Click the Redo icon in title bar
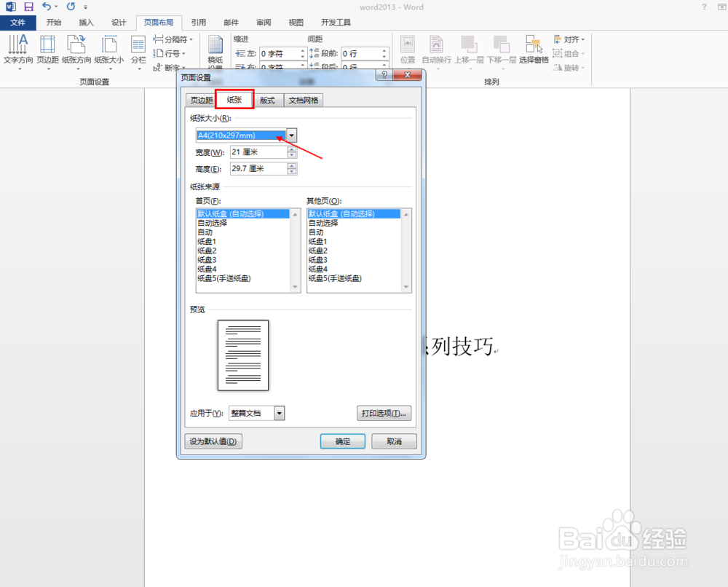728x587 pixels. [71, 7]
